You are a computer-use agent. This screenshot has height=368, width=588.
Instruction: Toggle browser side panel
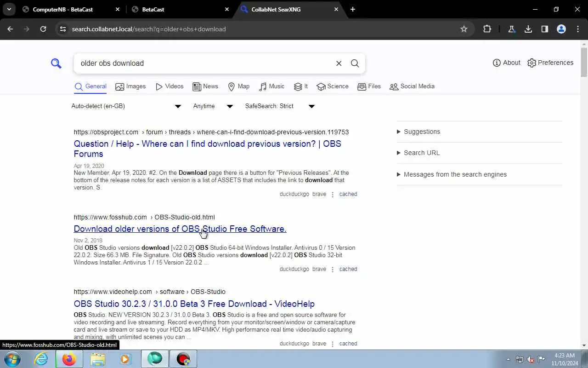(545, 29)
